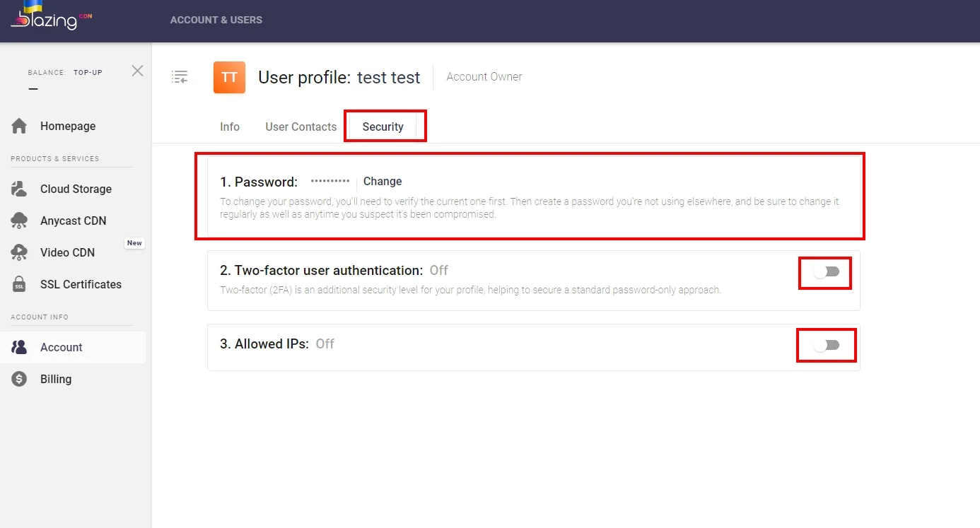Click the Account people icon
Viewport: 980px width, 528px height.
point(19,347)
